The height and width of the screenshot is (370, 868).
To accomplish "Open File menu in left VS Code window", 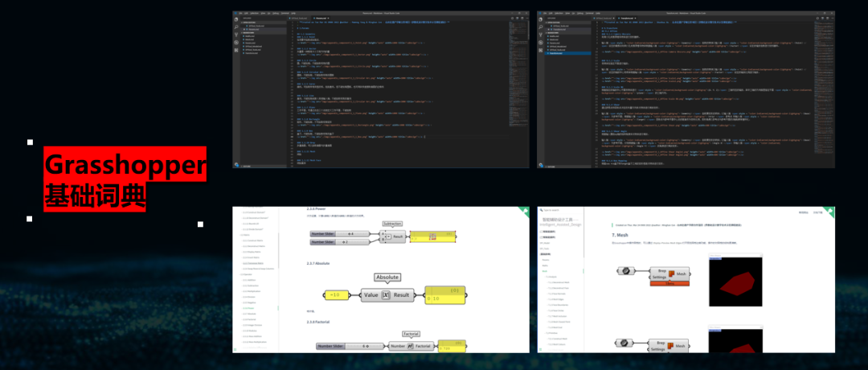I will coord(241,14).
